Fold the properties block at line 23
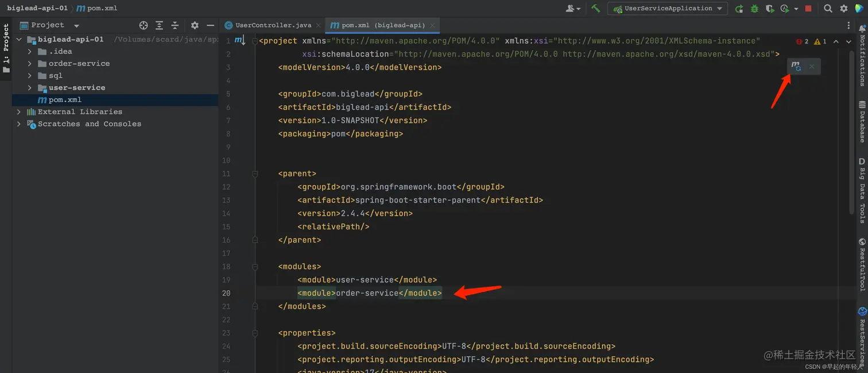This screenshot has width=868, height=373. pyautogui.click(x=255, y=333)
